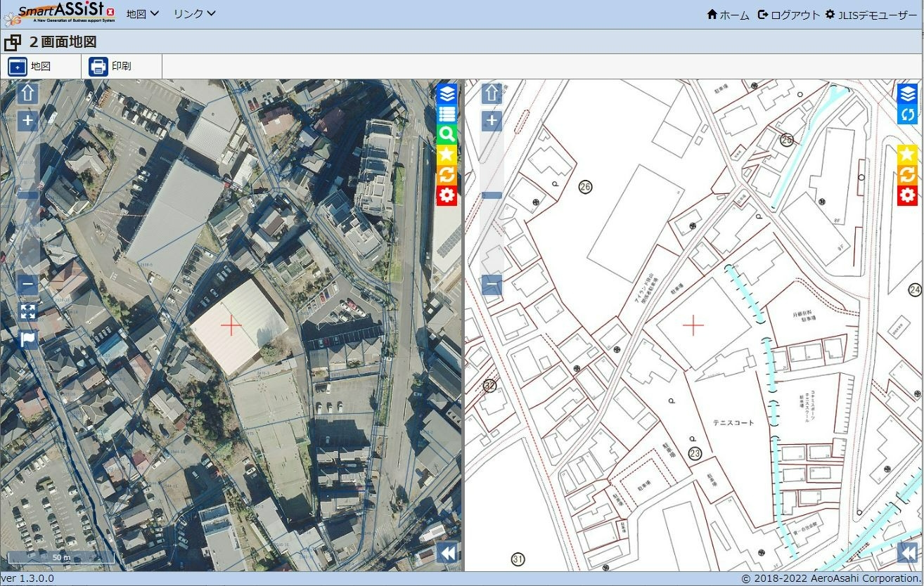Click the full extent arrows on the aerial map
Image resolution: width=924 pixels, height=586 pixels.
28,312
